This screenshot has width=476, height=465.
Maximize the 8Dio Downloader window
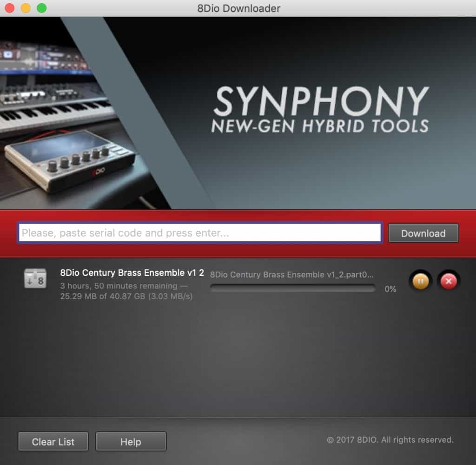click(41, 8)
